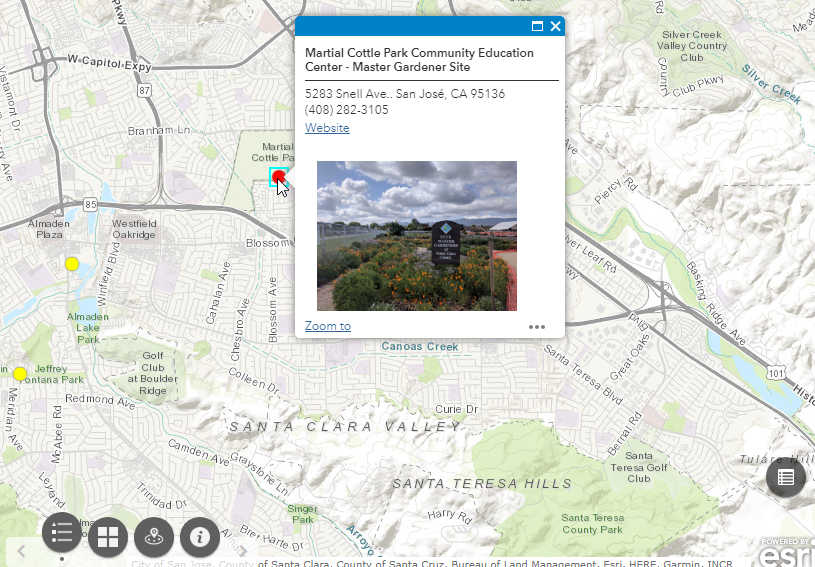The height and width of the screenshot is (567, 815).
Task: Select yellow marker near Almaden Plaza
Action: (x=72, y=264)
